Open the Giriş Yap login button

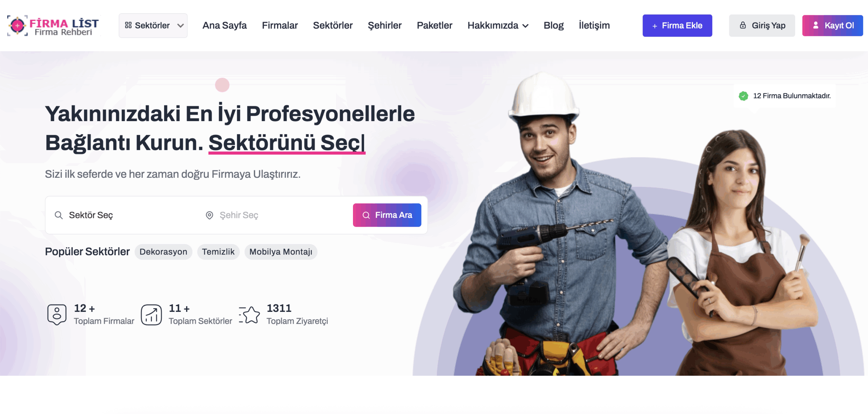[x=762, y=25]
